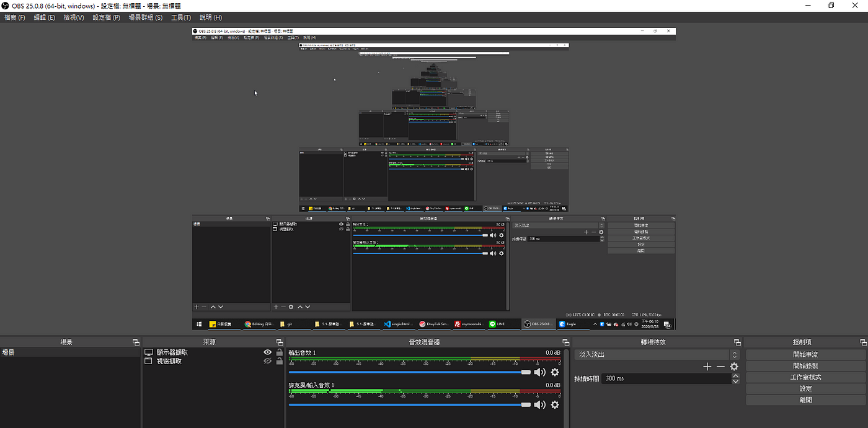Click the git folder in the preview taskbar
The height and width of the screenshot is (428, 868).
click(x=294, y=324)
